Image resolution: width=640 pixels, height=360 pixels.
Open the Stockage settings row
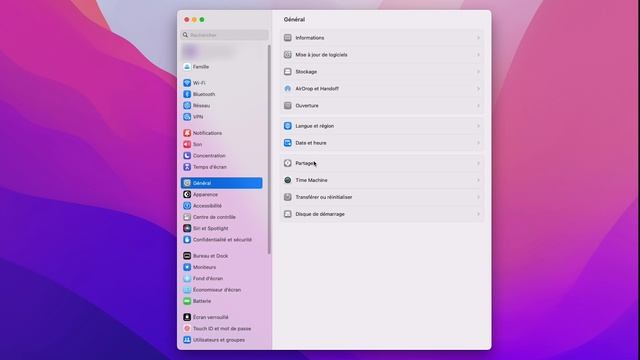382,72
